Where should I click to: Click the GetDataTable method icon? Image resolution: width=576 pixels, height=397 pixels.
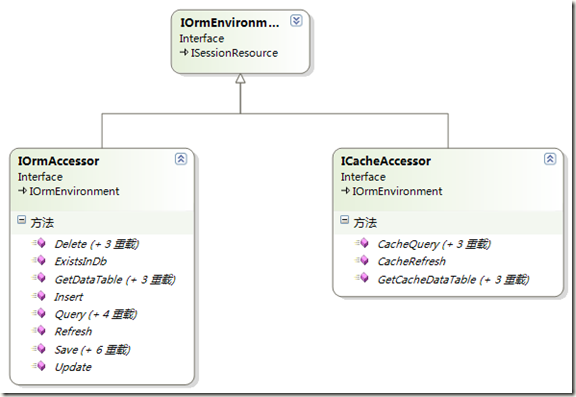point(39,278)
